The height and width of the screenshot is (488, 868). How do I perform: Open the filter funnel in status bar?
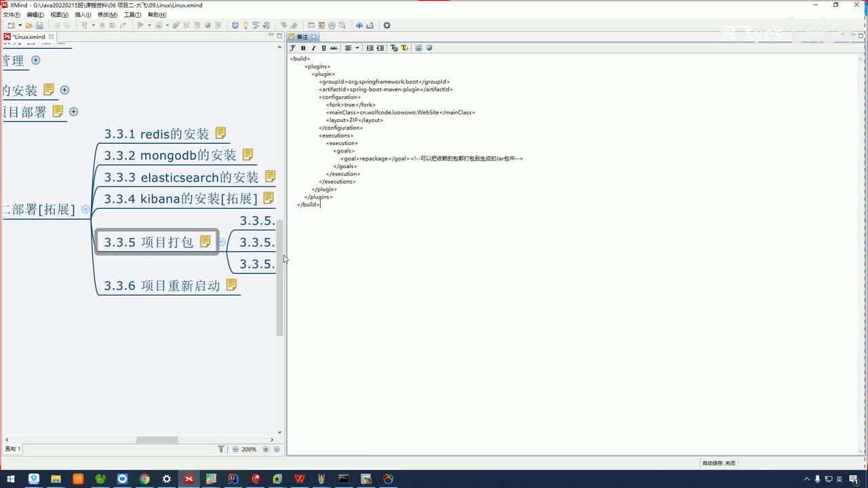[x=221, y=449]
